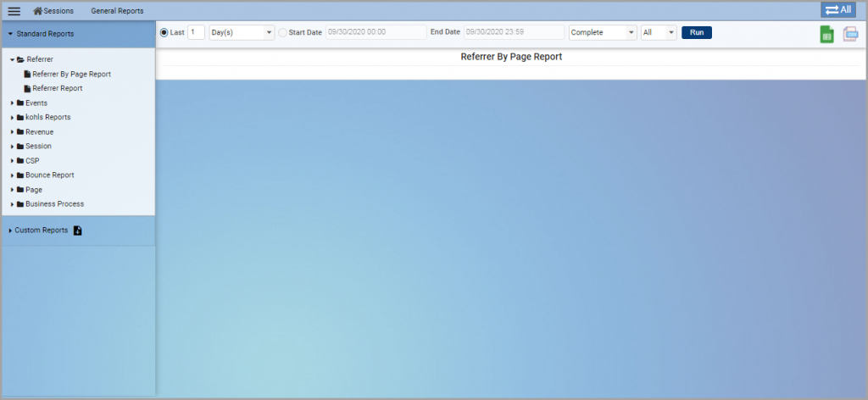Click the Business Process folder icon
This screenshot has width=868, height=400.
pos(20,203)
